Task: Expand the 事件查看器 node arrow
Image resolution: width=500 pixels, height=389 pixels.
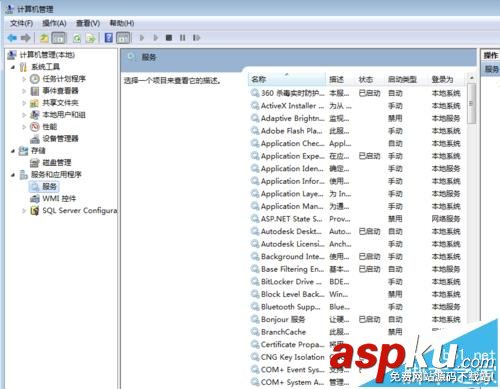Action: (24, 91)
